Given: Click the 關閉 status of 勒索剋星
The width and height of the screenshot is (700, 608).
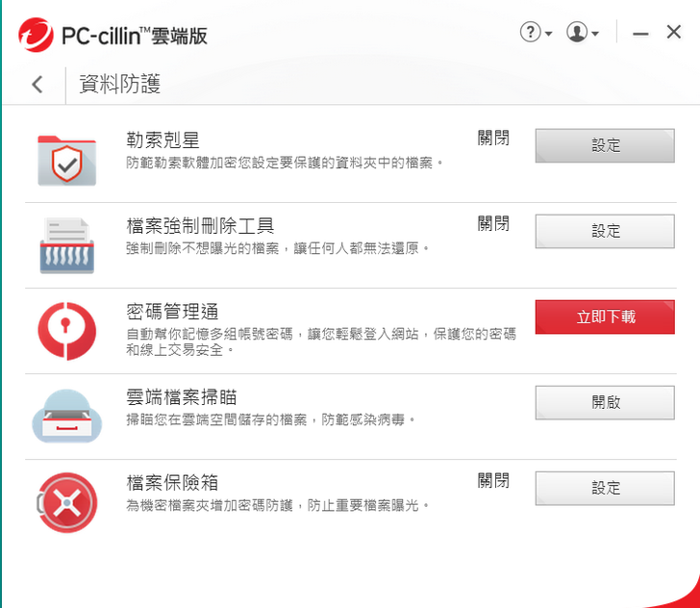Looking at the screenshot, I should pos(493,138).
